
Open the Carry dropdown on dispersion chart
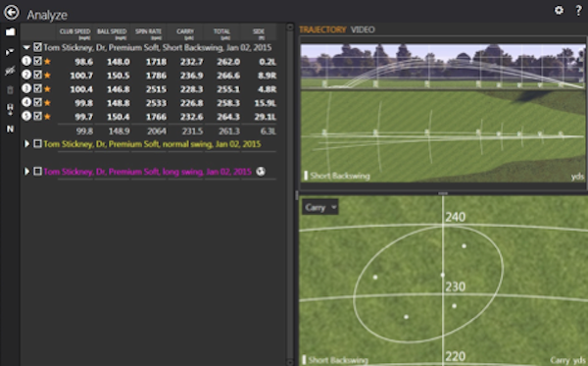click(320, 207)
